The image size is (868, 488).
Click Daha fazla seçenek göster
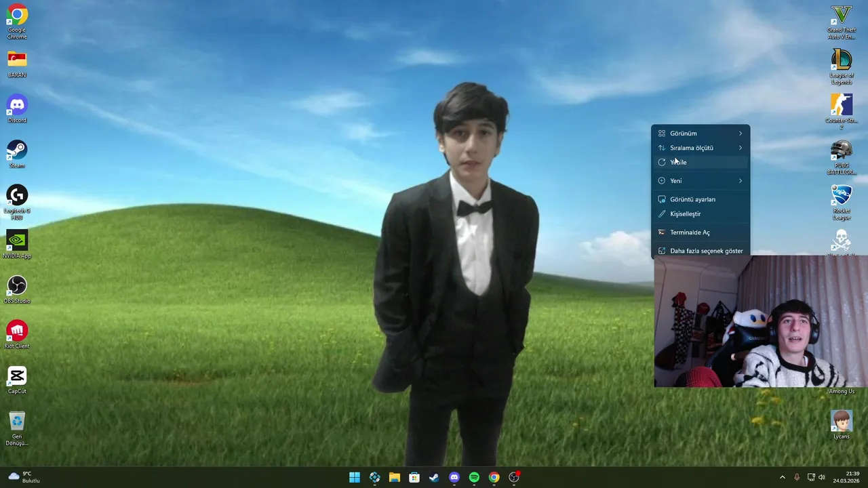click(x=701, y=251)
